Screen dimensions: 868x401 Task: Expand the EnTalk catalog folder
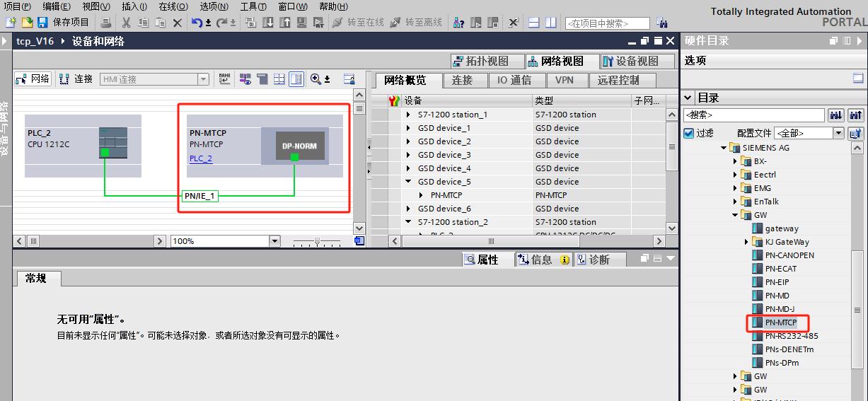735,202
